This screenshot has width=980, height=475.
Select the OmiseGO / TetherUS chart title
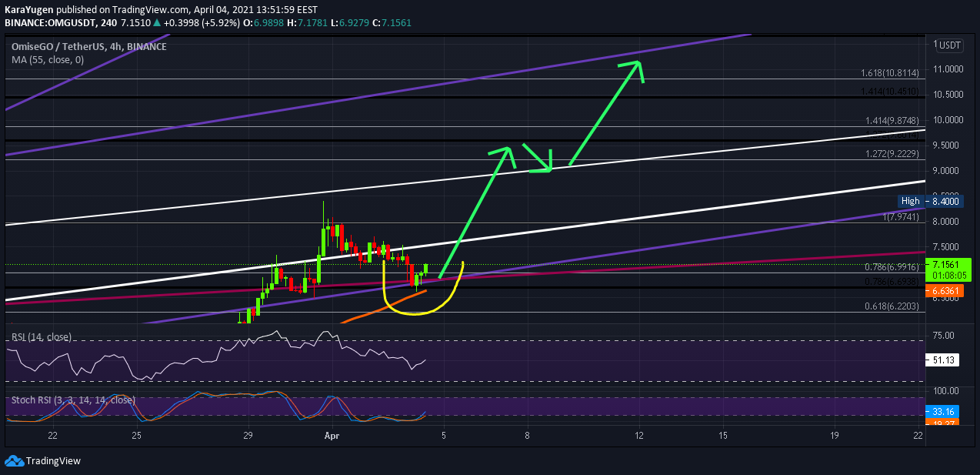click(88, 46)
